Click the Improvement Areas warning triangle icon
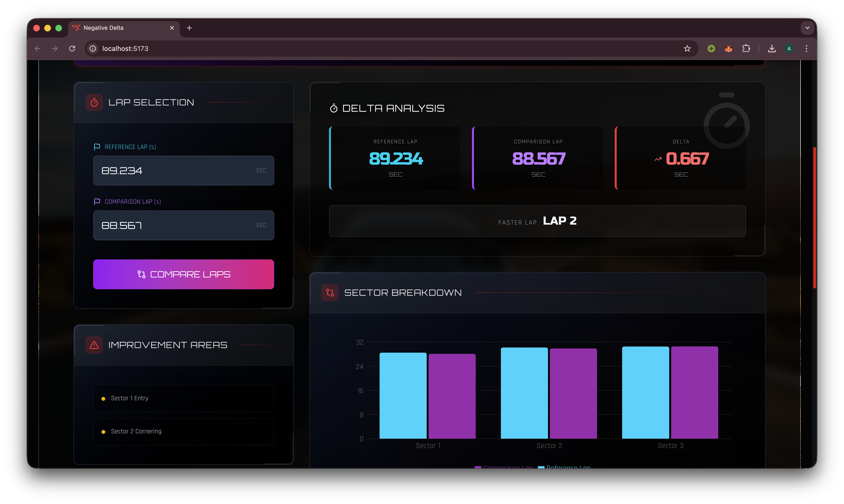This screenshot has width=844, height=504. [94, 345]
